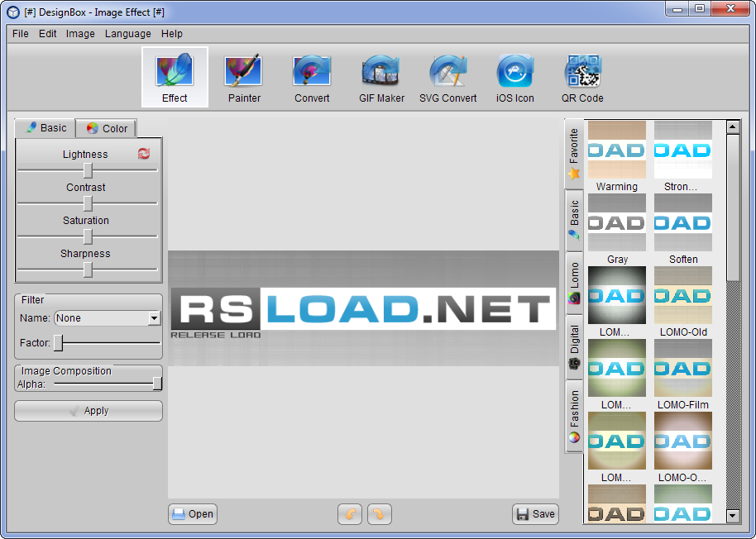This screenshot has height=539, width=756.
Task: Click the RSLOAD.NET preview image
Action: [x=364, y=308]
